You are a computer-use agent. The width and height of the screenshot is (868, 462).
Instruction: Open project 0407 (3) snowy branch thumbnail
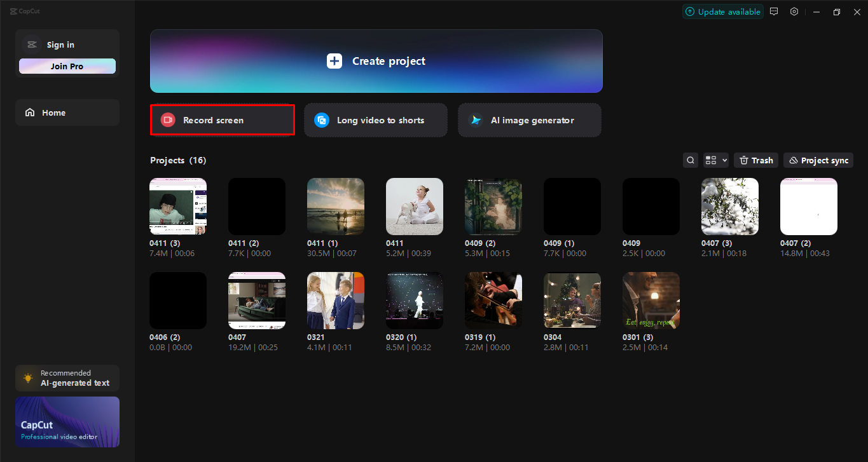coord(730,207)
